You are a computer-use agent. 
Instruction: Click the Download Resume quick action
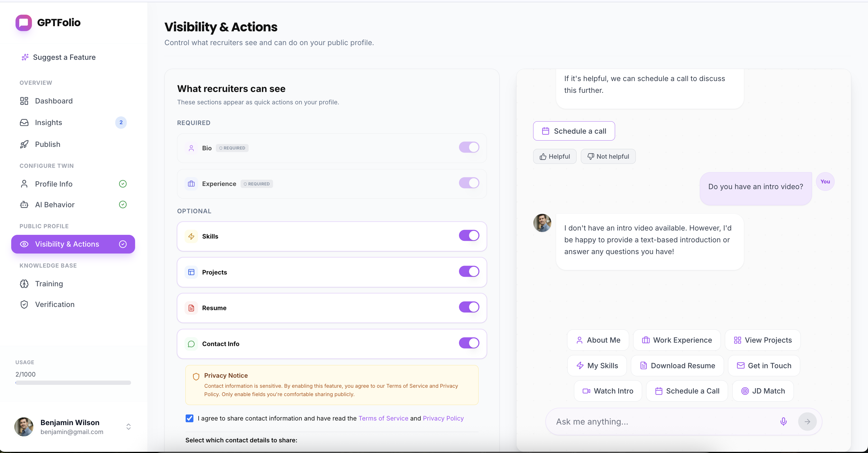click(x=677, y=366)
